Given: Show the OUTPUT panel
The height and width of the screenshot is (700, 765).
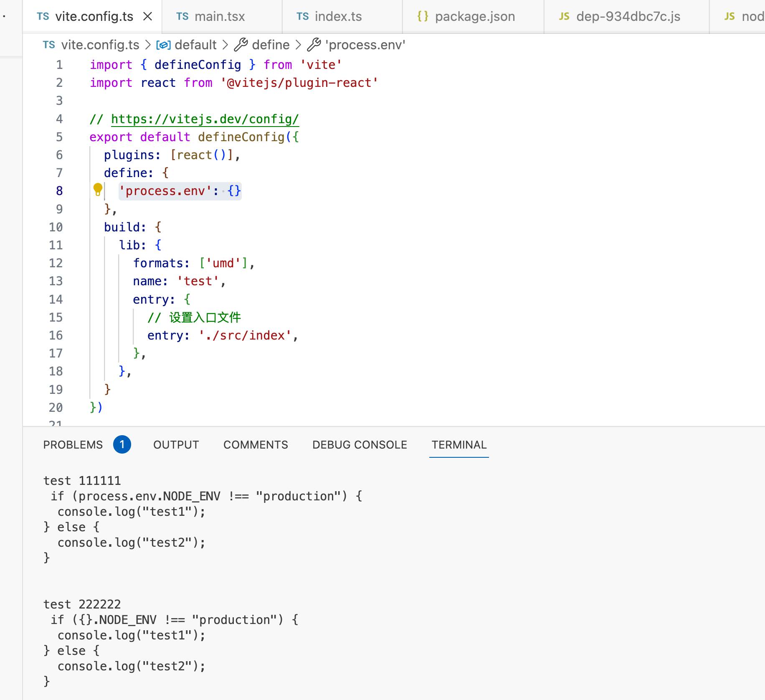Looking at the screenshot, I should [x=176, y=445].
